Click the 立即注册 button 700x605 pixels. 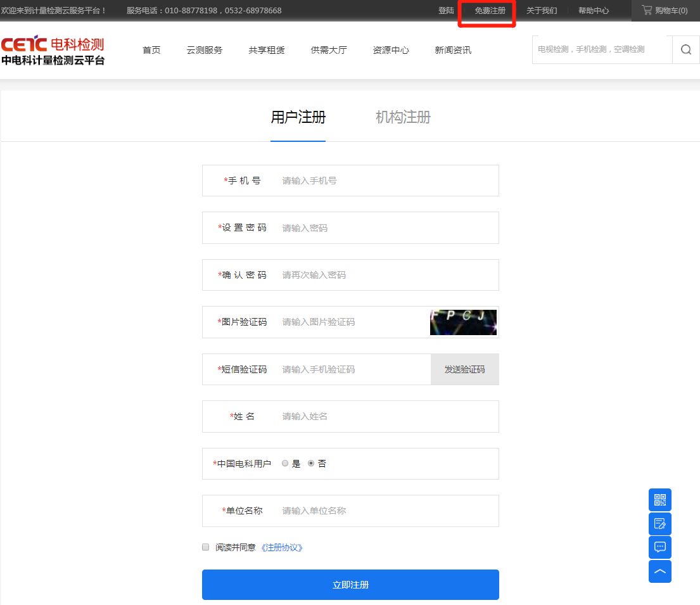click(350, 585)
